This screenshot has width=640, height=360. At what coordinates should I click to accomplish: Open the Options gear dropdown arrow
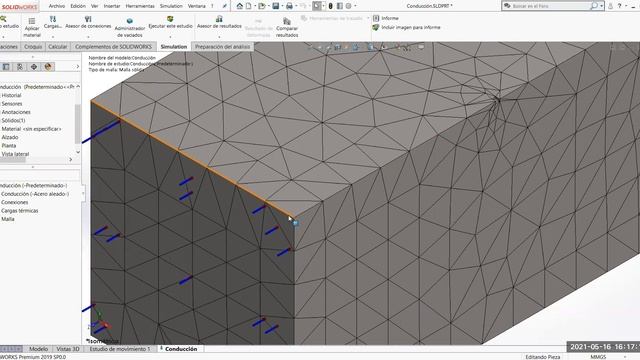[355, 6]
